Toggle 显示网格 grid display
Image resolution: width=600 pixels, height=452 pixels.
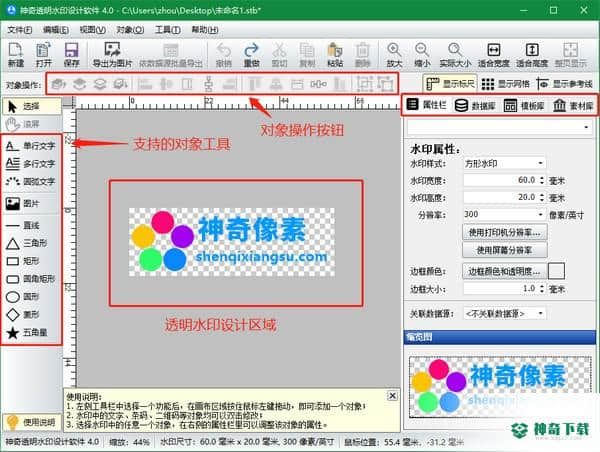(505, 83)
